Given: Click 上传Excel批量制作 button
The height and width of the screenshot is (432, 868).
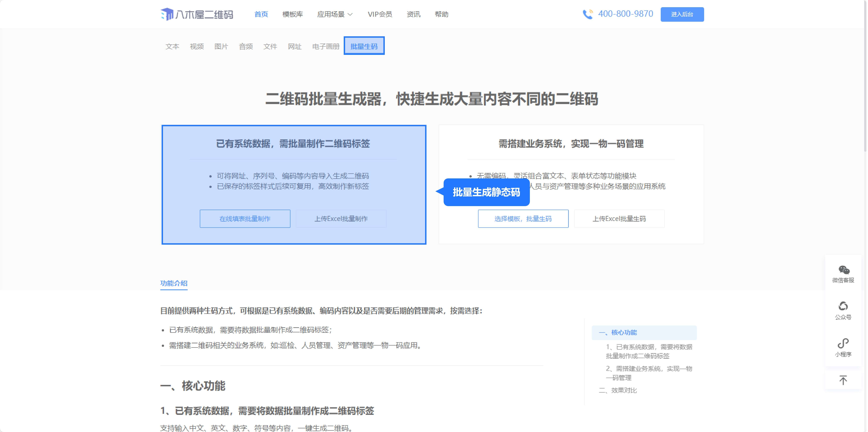Looking at the screenshot, I should click(341, 219).
